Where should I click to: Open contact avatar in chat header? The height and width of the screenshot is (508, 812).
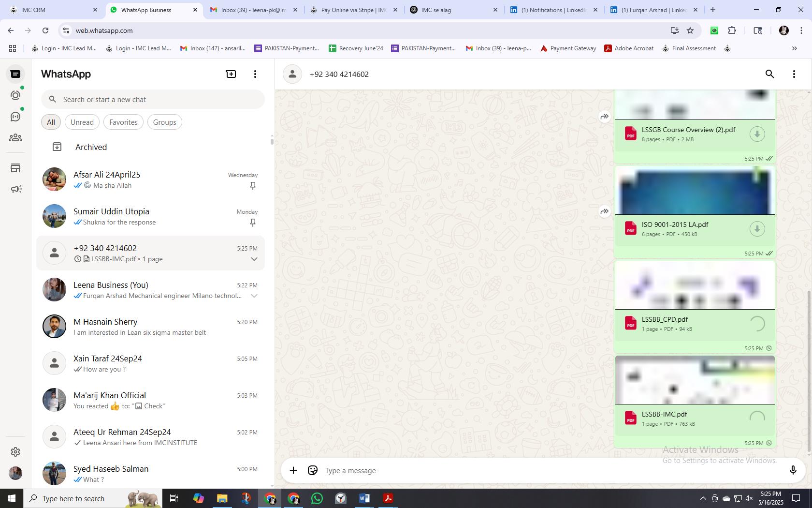click(292, 74)
